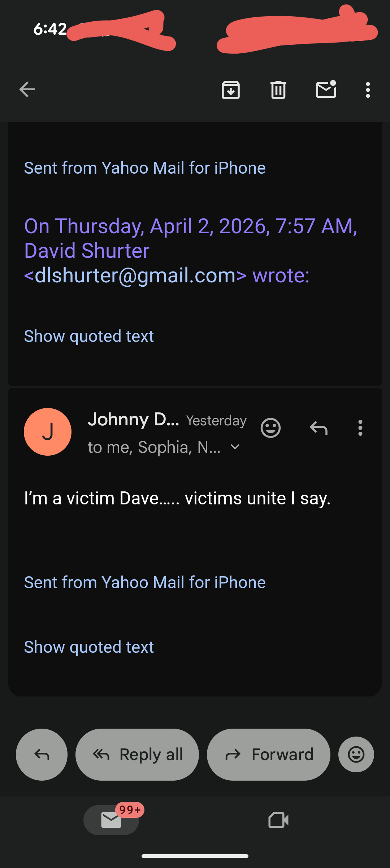Show quoted text in Johnny's message
Viewport: 390px width, 868px height.
point(89,647)
